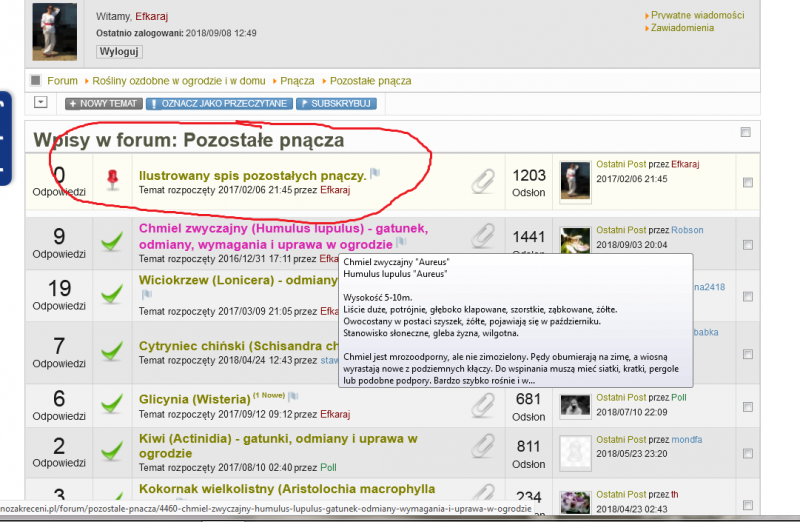Tick the select-all checkbox in forum header
Image resolution: width=800 pixels, height=522 pixels.
click(746, 132)
